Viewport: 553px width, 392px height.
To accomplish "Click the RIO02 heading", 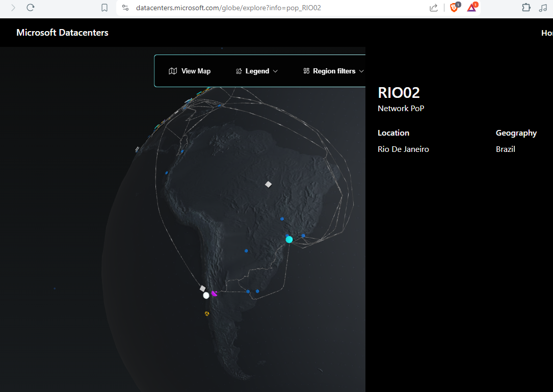I will 399,93.
